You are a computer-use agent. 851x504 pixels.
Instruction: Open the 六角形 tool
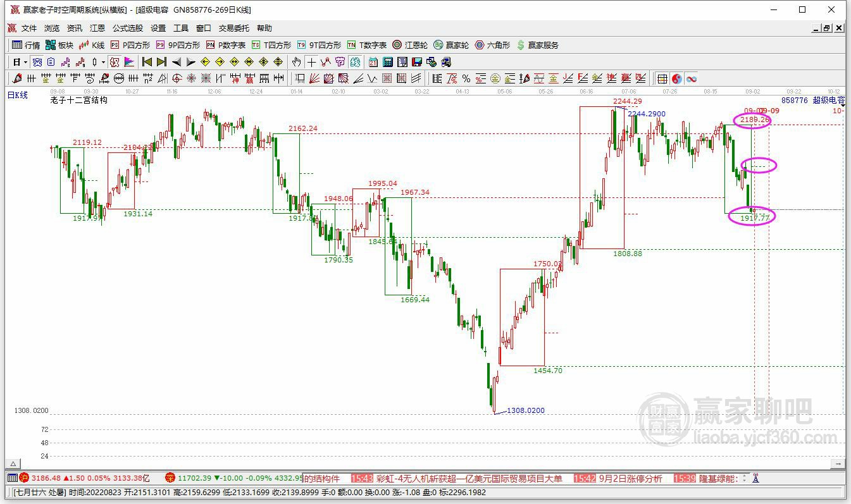(x=492, y=45)
